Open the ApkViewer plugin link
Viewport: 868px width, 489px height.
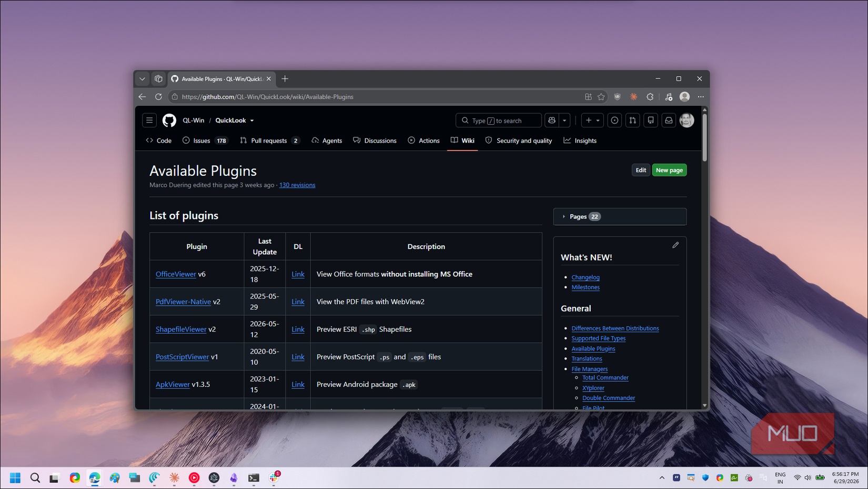coord(173,384)
